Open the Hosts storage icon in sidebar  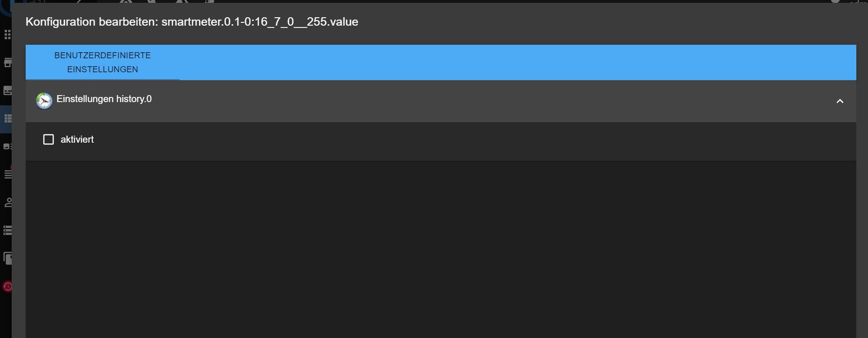pos(7,230)
